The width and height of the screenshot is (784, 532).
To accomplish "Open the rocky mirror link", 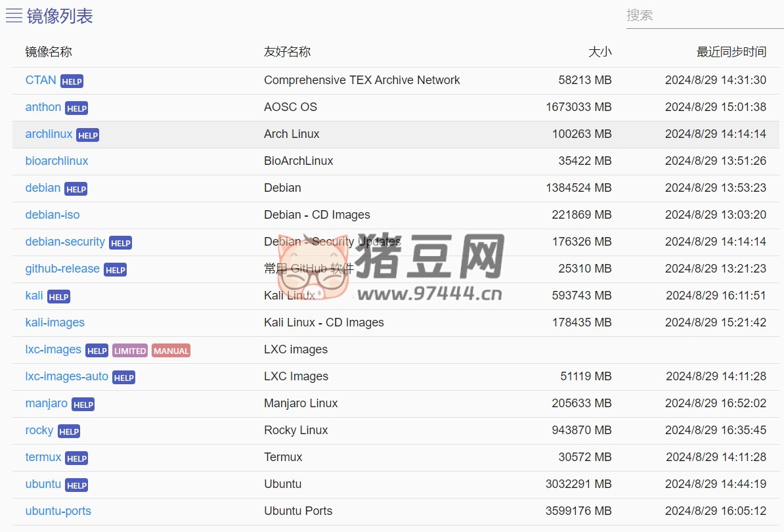I will click(x=39, y=431).
